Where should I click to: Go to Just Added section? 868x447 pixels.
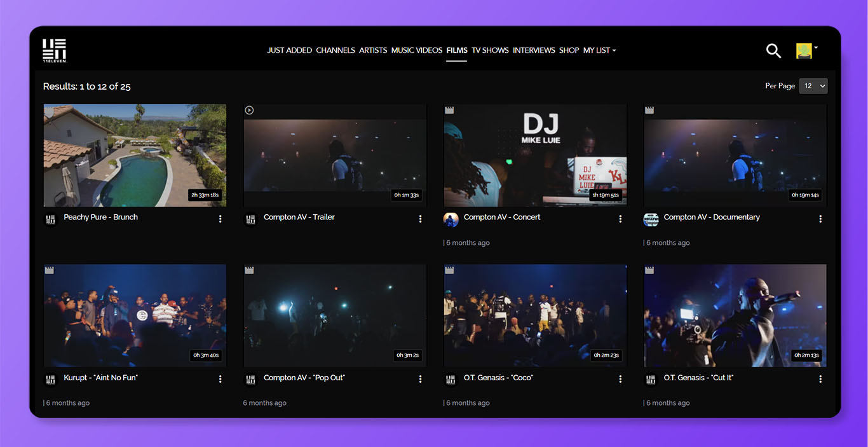[289, 50]
